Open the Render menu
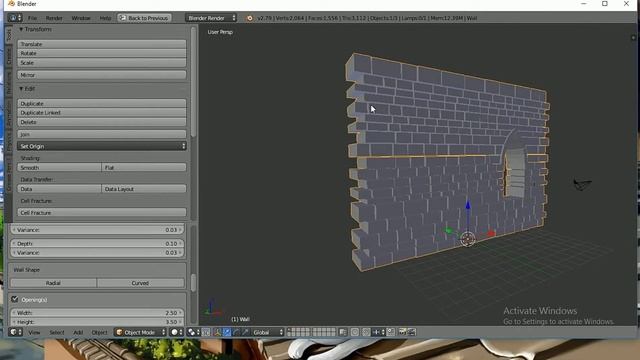This screenshot has height=360, width=640. click(x=54, y=18)
